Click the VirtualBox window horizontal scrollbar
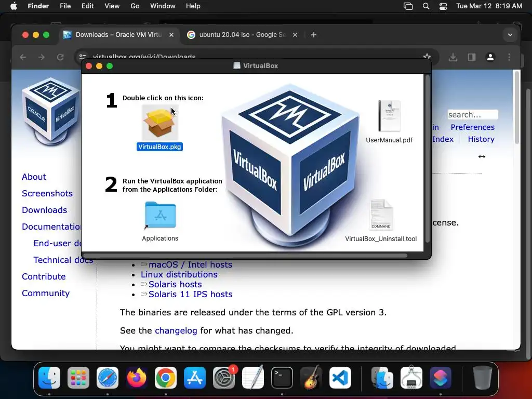The height and width of the screenshot is (399, 532). 245,256
